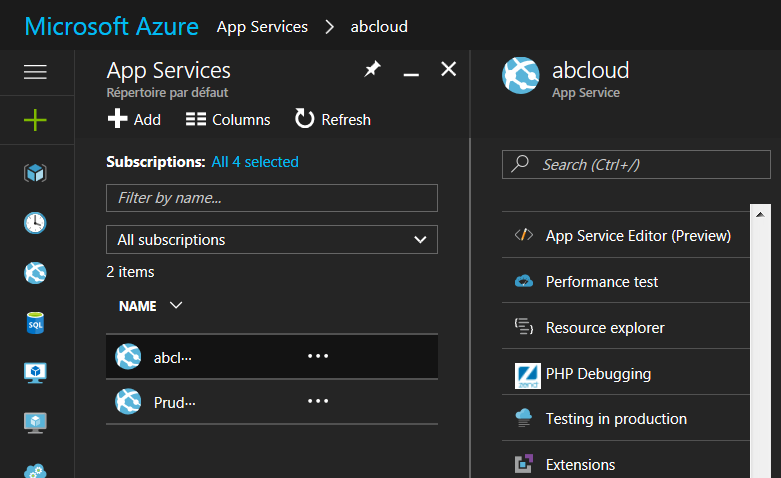Open Recent clock icon in sidebar
The height and width of the screenshot is (478, 781).
[35, 223]
